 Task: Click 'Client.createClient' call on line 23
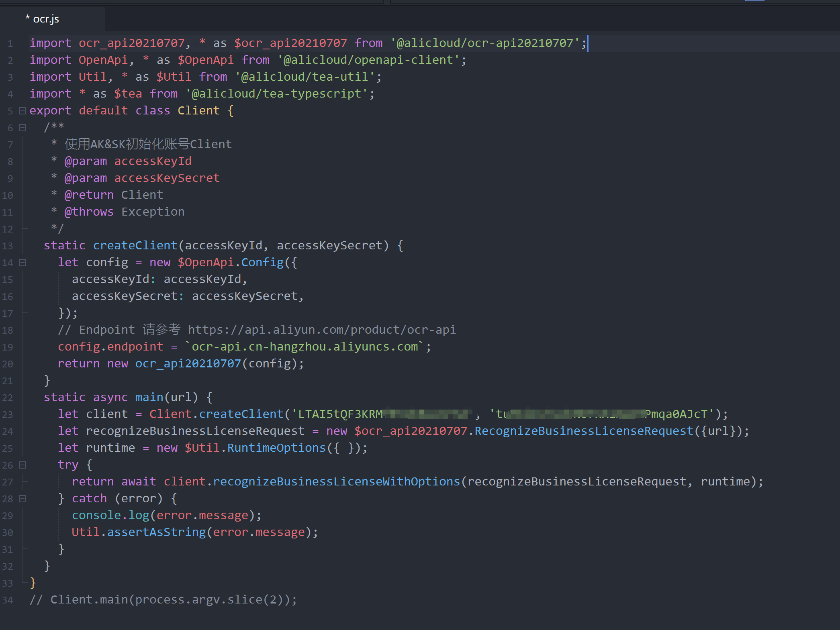[x=216, y=414]
